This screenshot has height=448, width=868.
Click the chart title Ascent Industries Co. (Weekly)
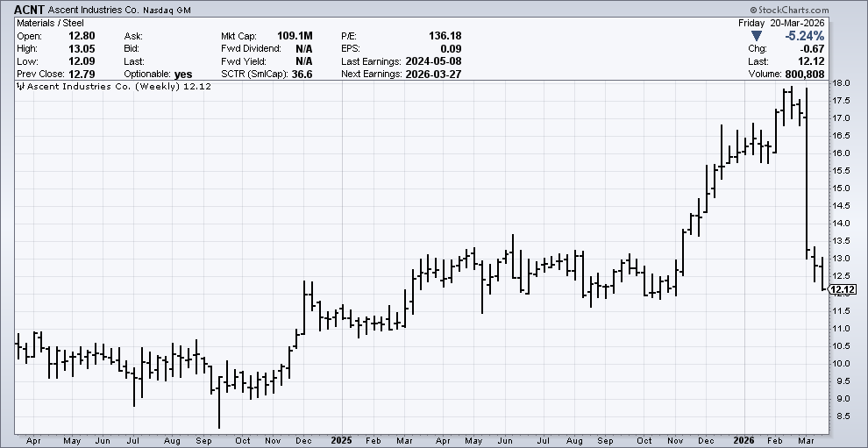point(103,87)
